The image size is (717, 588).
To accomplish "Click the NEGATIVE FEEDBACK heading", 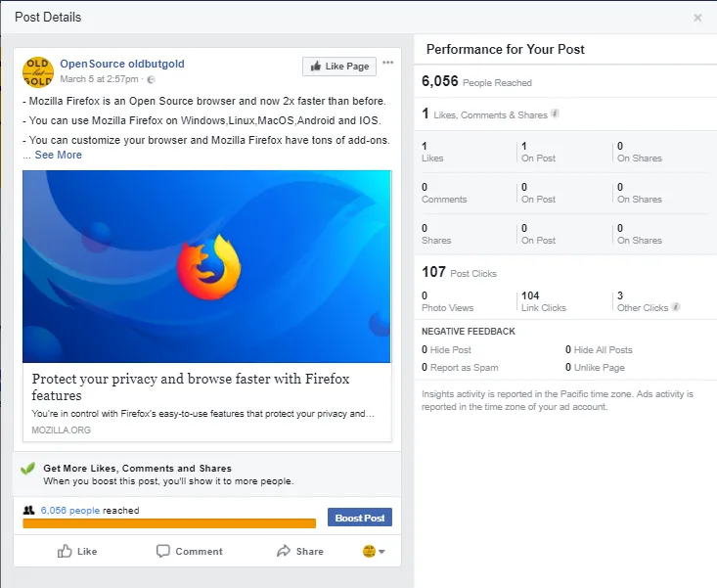I will pyautogui.click(x=469, y=332).
